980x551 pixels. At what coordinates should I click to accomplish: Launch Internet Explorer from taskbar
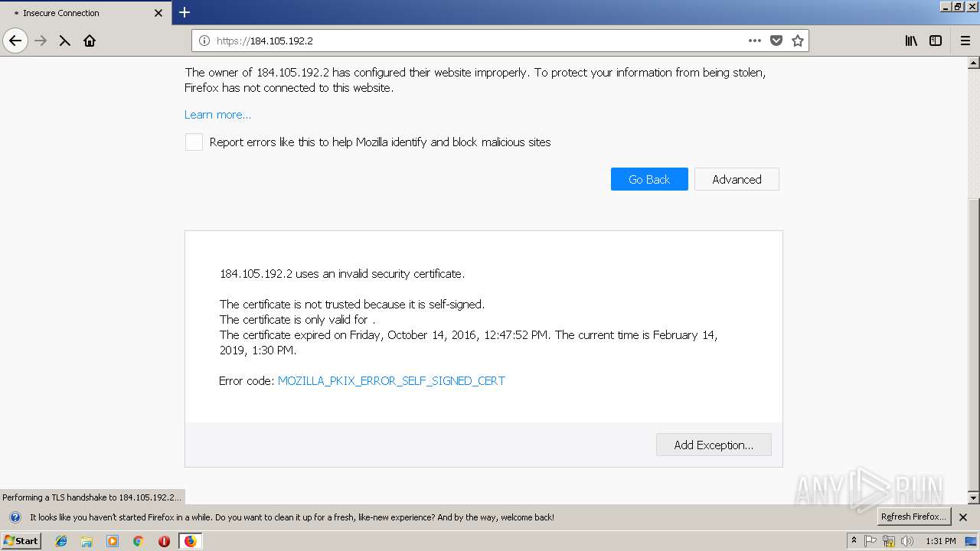61,541
